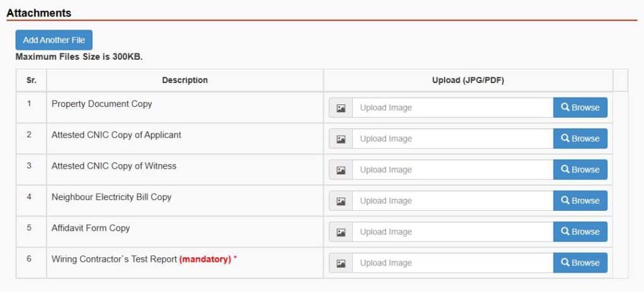Click Upload Image field for Affidavit Form Copy
The image size is (644, 292).
[x=452, y=232]
